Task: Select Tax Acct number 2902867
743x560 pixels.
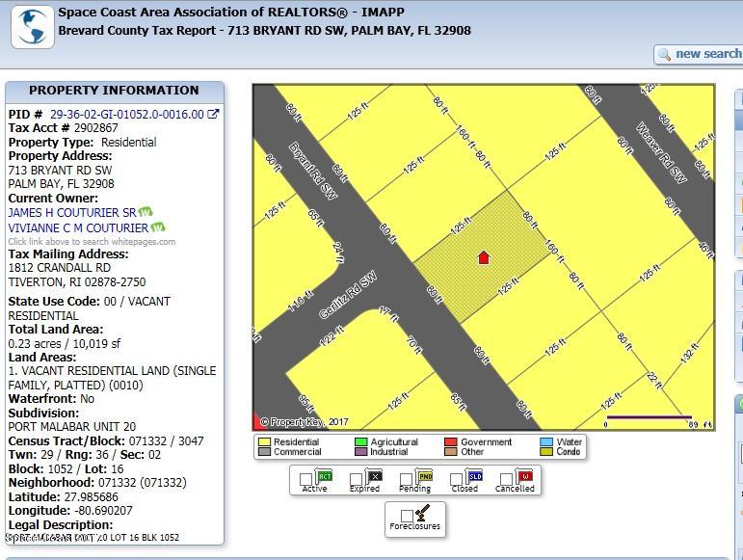Action: point(96,128)
